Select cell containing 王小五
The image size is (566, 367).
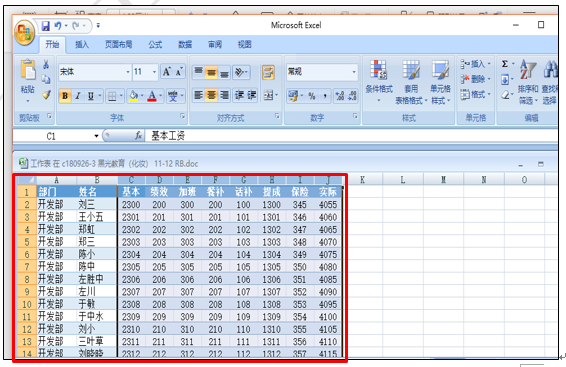[x=97, y=217]
